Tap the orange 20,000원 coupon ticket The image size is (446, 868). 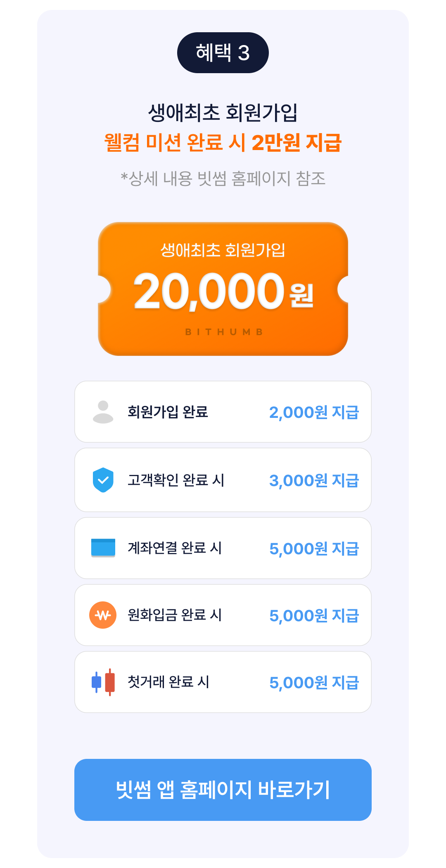click(x=223, y=289)
